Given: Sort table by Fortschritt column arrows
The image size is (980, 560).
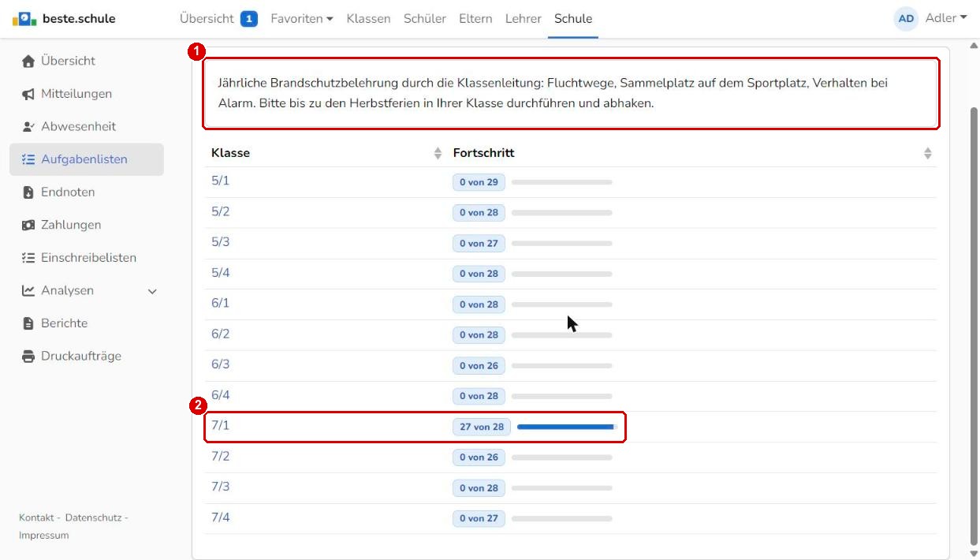Looking at the screenshot, I should [927, 153].
